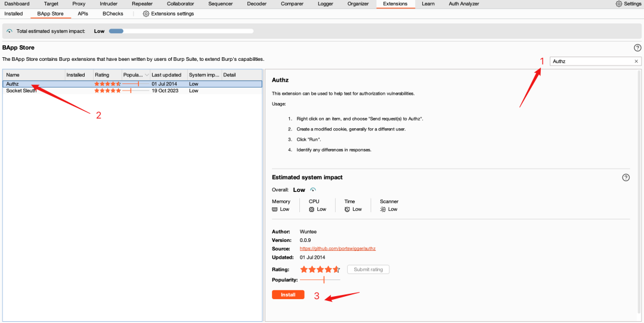Open the Estimated system impact help icon
The image size is (644, 323).
626,178
